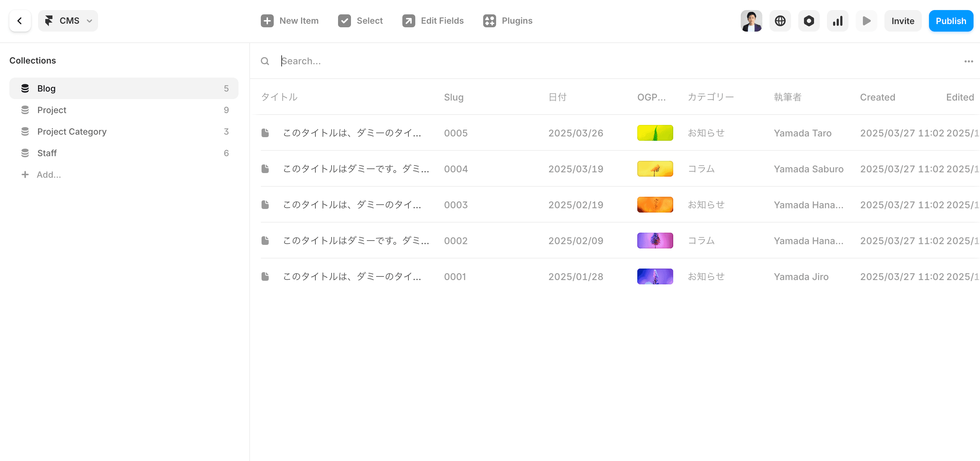Screen dimensions: 980x461
Task: Select the Project Category collection
Action: [71, 132]
